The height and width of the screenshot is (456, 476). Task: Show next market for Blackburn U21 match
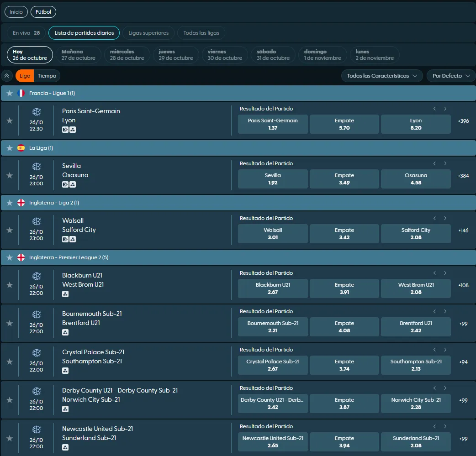coord(445,273)
